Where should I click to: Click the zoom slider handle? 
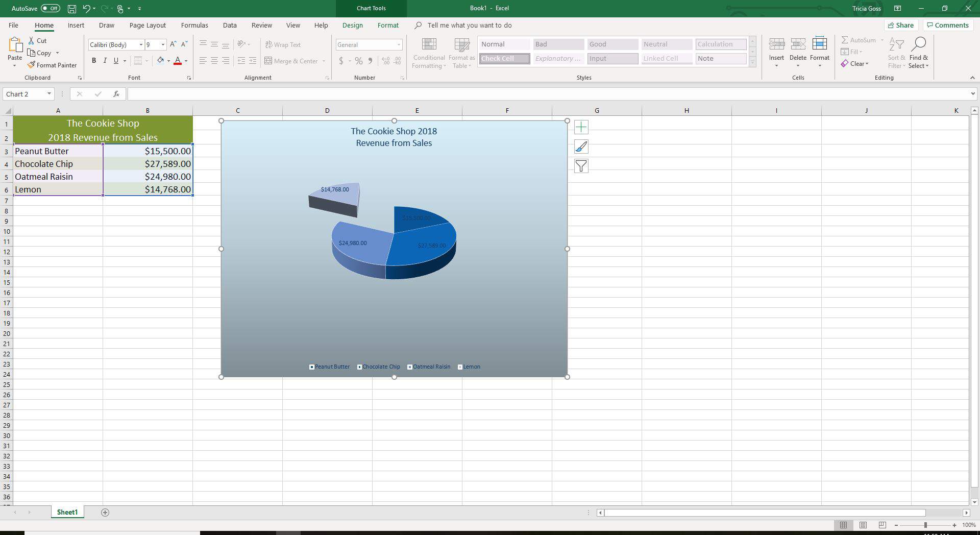coord(925,525)
